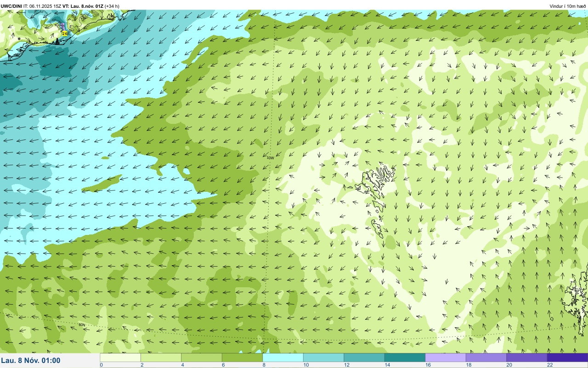Image resolution: width=588 pixels, height=368 pixels.
Task: Select the 12–14 m/s teal legend swatch
Action: [x=364, y=357]
